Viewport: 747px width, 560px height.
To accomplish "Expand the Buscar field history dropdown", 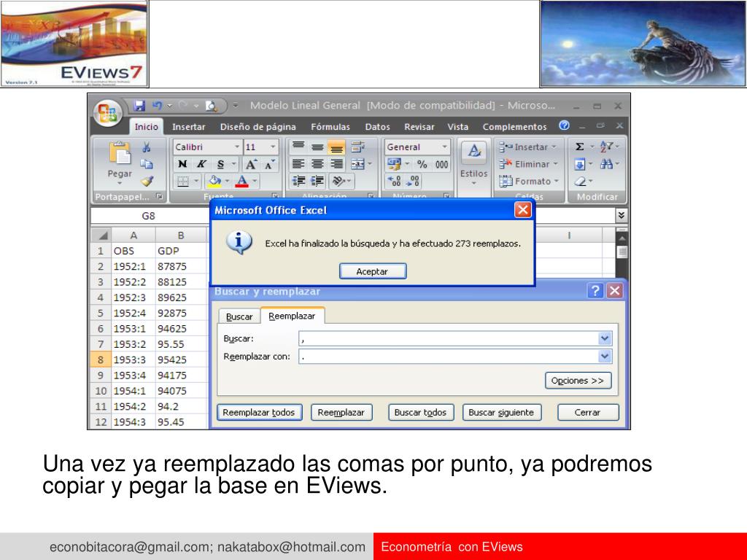I will 605,338.
